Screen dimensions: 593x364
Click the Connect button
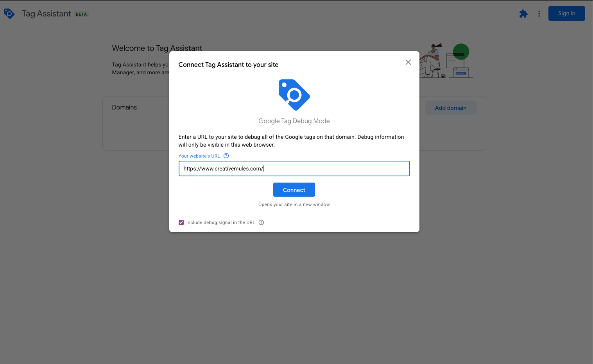(294, 190)
